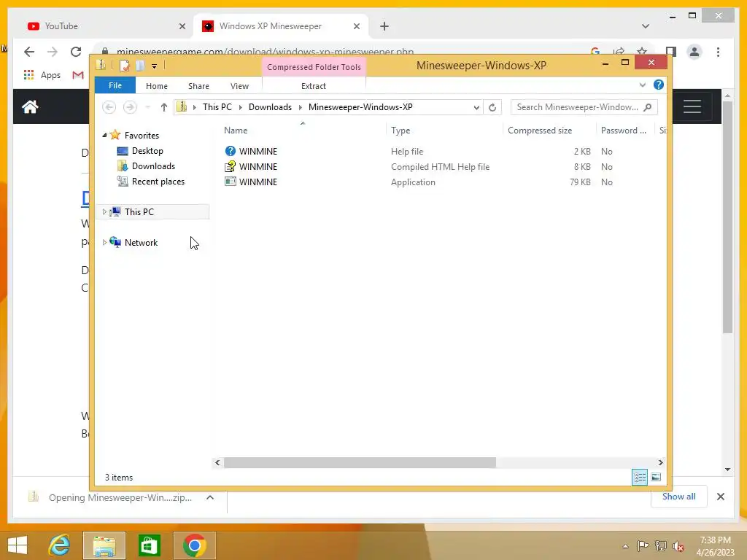Click the search magnifier icon
Viewport: 747px width, 560px height.
648,107
